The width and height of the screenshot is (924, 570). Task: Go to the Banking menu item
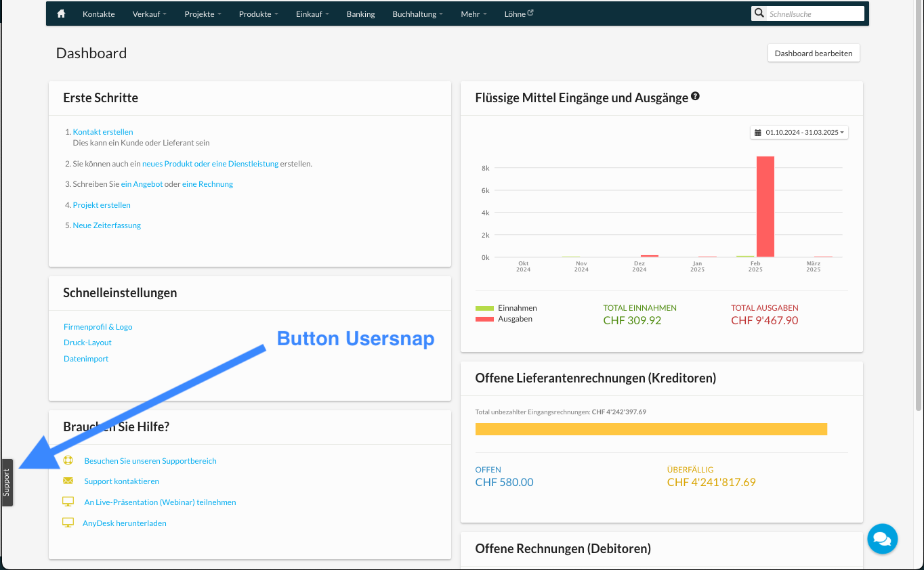click(360, 14)
